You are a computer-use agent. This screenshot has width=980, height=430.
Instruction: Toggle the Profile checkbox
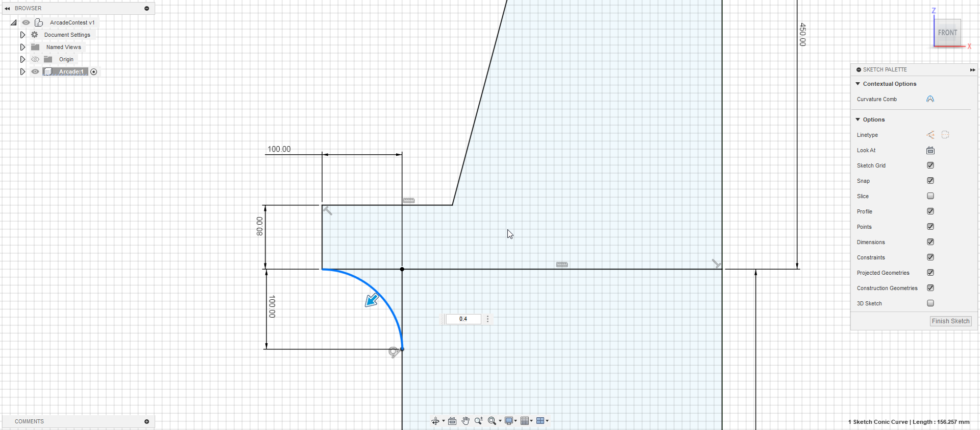point(930,211)
